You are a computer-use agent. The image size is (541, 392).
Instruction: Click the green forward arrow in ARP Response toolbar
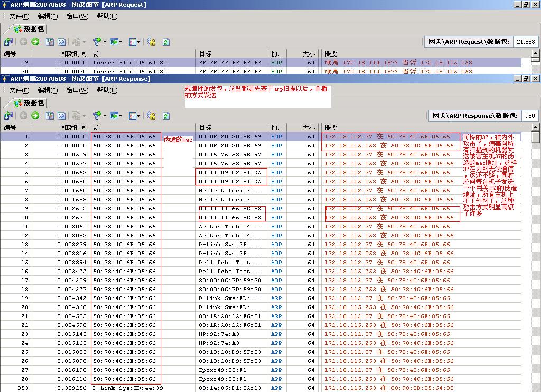(x=35, y=116)
